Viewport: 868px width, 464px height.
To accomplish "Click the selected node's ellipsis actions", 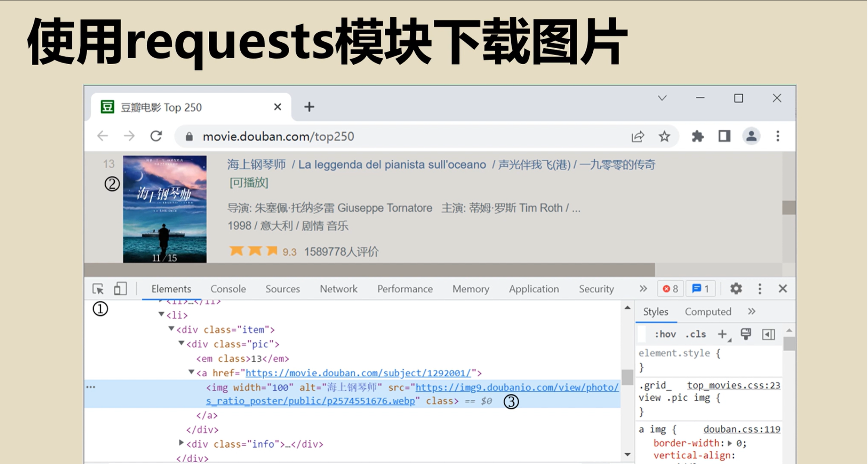I will tap(91, 387).
